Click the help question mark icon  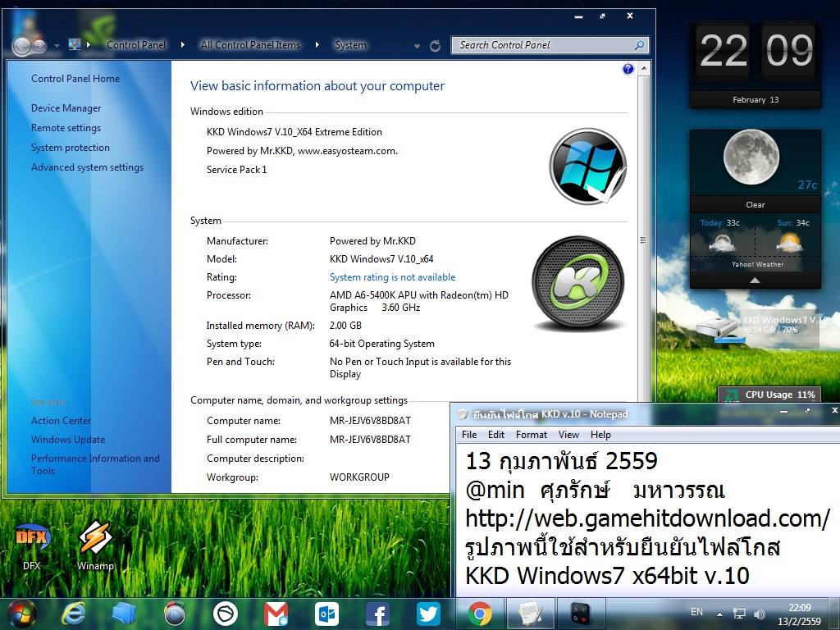tap(628, 69)
